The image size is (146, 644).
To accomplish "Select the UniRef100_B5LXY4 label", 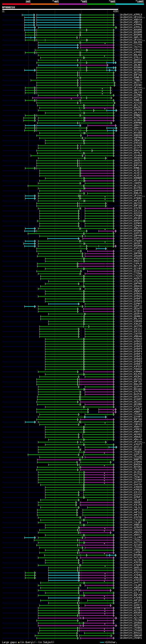I will (131, 319).
